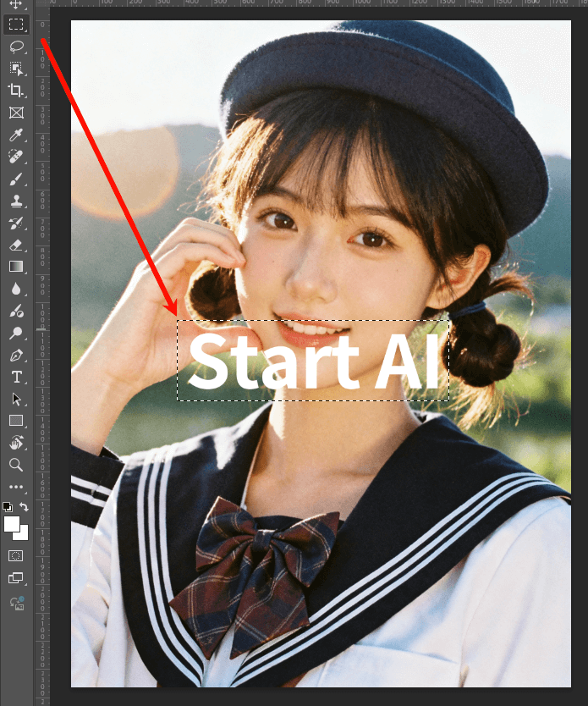Toggle Quick Mask mode
588x706 pixels.
[15, 555]
